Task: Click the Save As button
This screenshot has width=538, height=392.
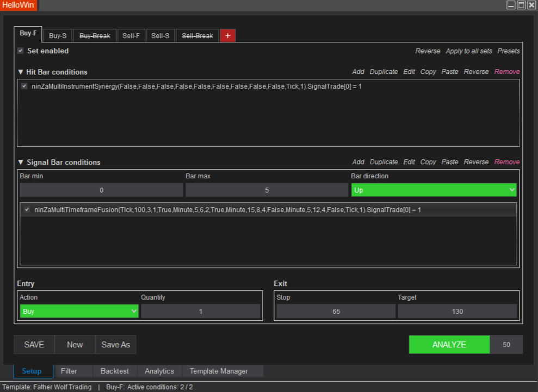Action: pyautogui.click(x=116, y=345)
